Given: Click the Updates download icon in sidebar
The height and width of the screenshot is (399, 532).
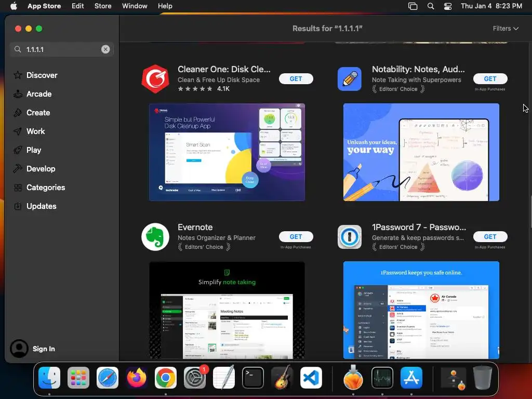Looking at the screenshot, I should click(18, 206).
